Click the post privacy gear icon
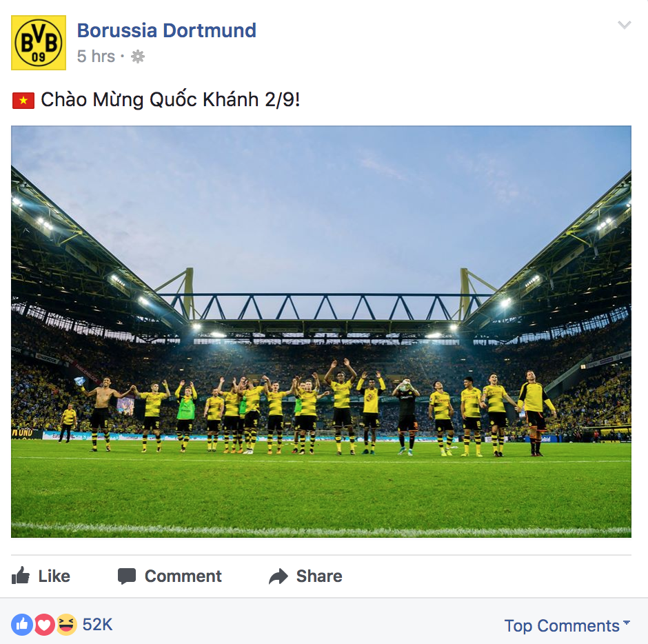The height and width of the screenshot is (644, 648). point(138,57)
